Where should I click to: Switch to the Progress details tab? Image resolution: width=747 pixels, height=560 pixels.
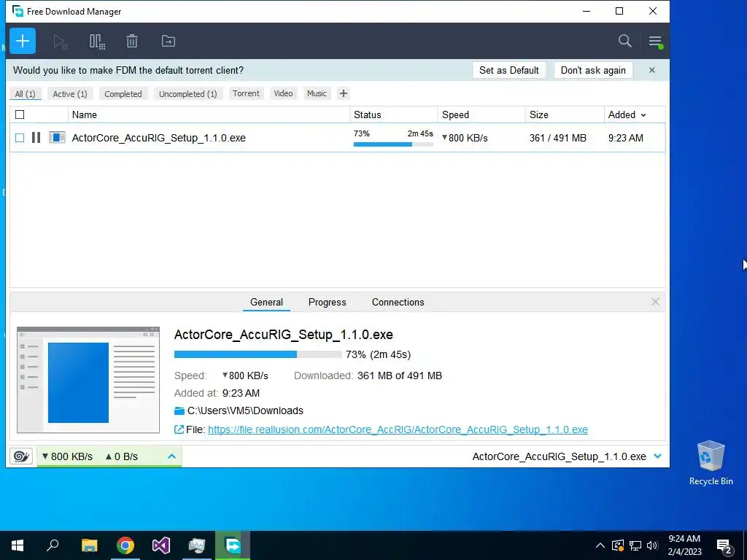click(x=328, y=302)
